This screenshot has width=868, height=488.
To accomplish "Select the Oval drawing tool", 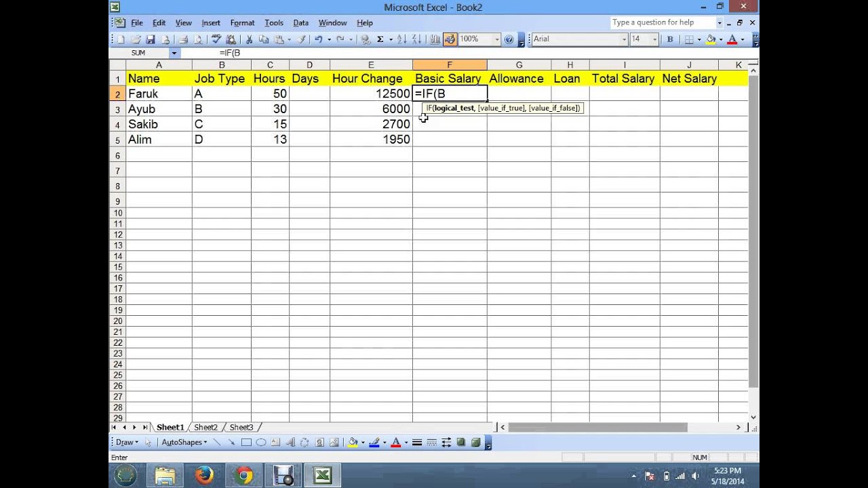I will pyautogui.click(x=261, y=443).
